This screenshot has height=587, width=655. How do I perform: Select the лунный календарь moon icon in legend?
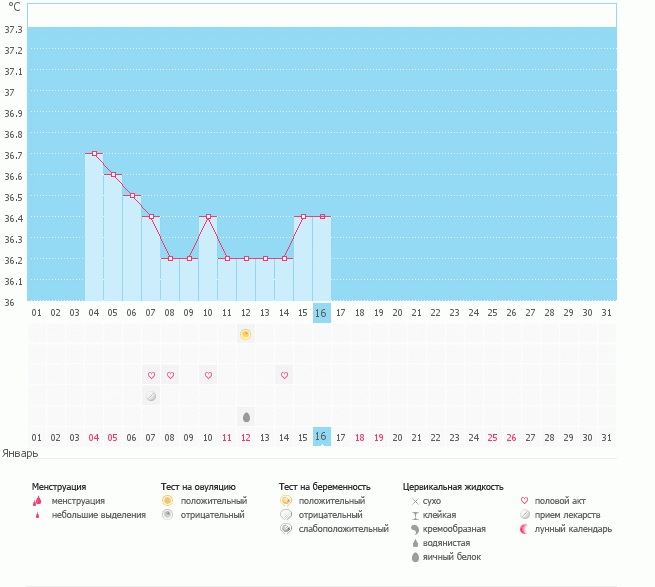coord(526,529)
